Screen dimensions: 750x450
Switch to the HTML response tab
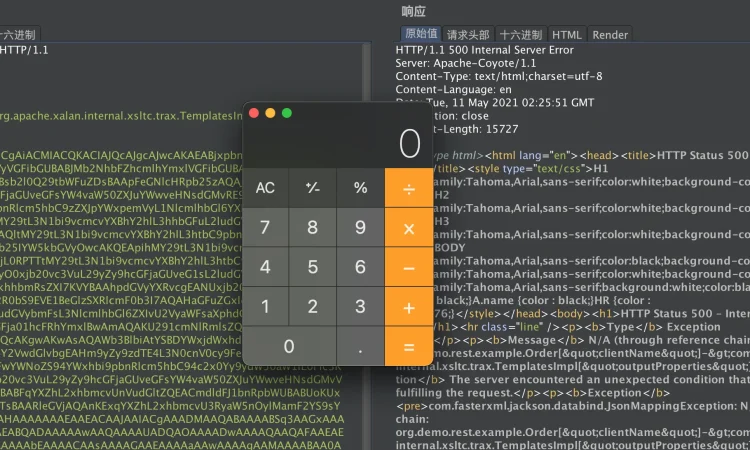567,34
